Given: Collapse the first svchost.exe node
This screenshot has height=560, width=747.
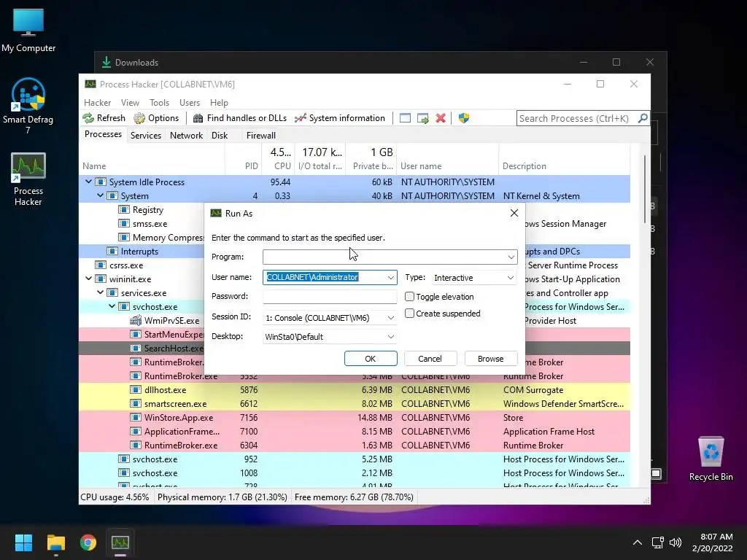Looking at the screenshot, I should click(112, 306).
